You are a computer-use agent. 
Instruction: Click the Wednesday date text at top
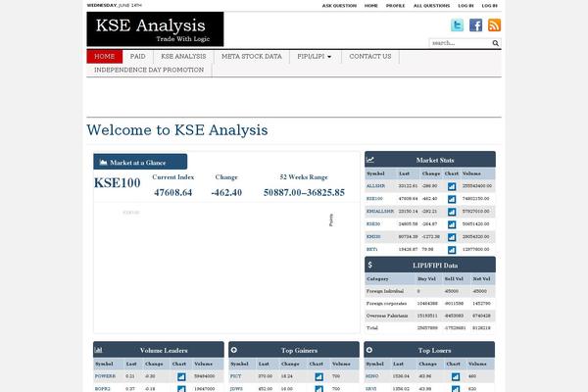(x=115, y=5)
